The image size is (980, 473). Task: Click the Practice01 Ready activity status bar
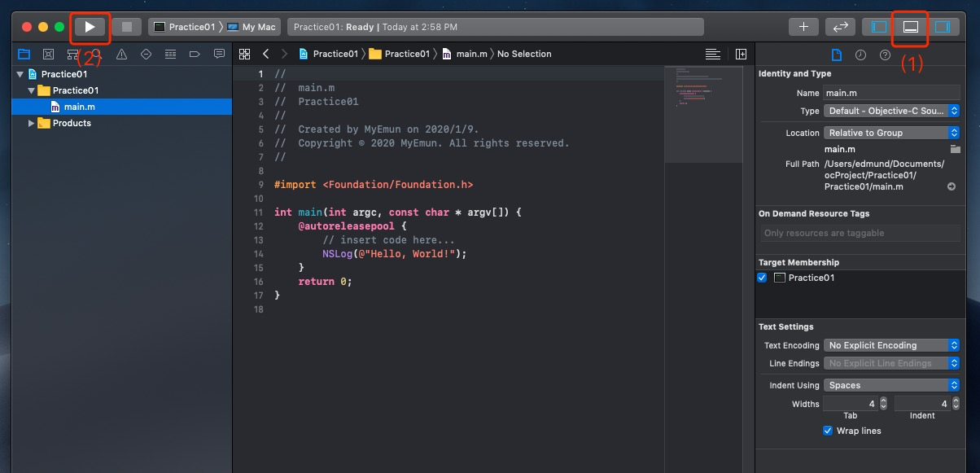click(495, 27)
